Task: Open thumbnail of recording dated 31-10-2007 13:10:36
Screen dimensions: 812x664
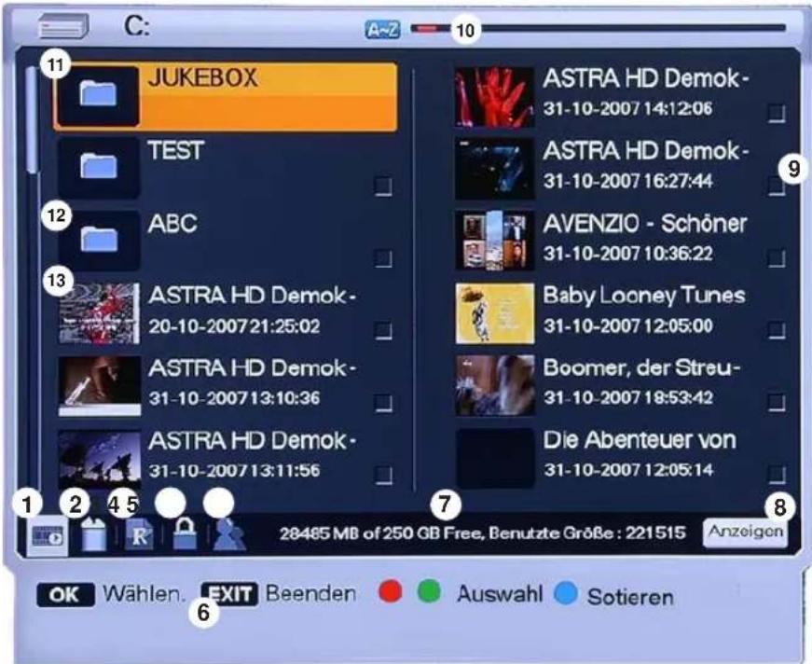Action: click(99, 386)
